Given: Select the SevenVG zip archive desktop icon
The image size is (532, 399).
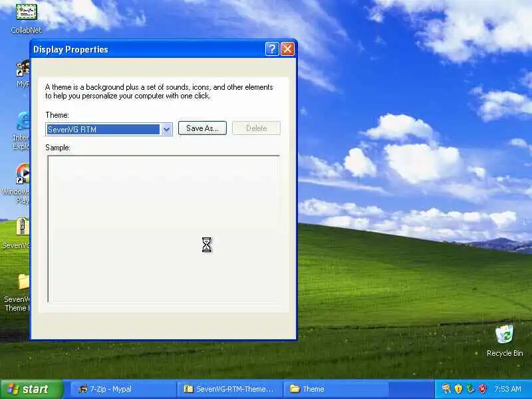Looking at the screenshot, I should pos(16,233).
